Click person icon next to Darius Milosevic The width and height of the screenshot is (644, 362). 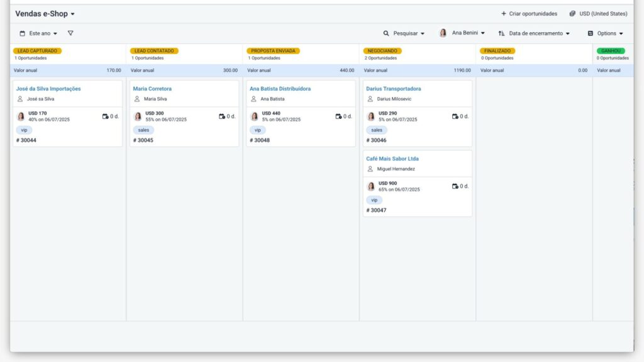click(370, 99)
